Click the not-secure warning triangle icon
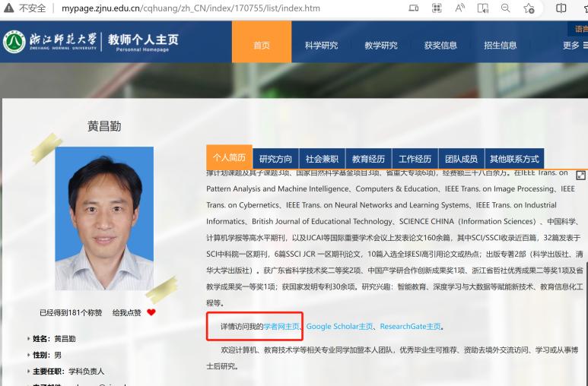 [x=8, y=8]
